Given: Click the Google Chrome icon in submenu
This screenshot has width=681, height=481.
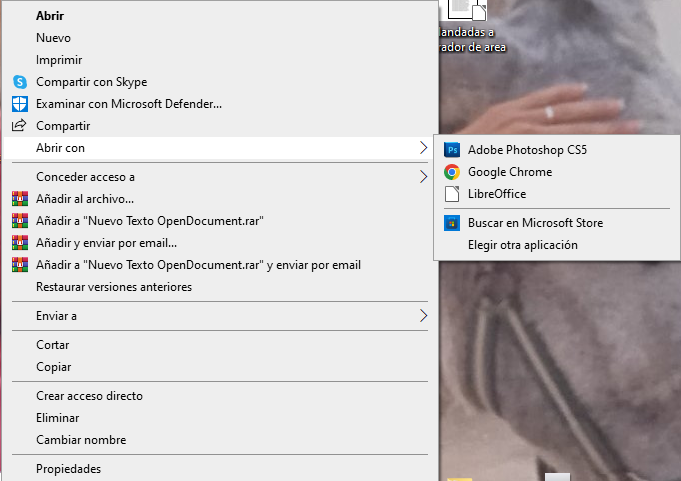Looking at the screenshot, I should point(452,172).
